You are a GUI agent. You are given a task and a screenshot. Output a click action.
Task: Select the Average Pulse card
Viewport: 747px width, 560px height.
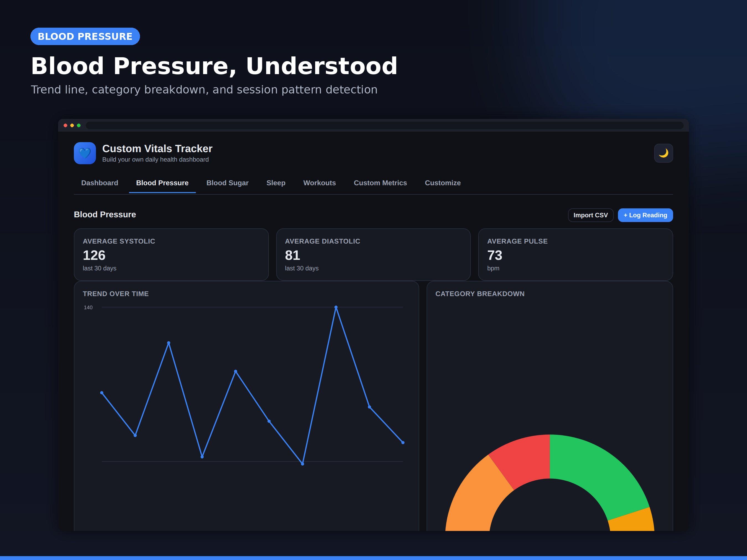(x=575, y=254)
